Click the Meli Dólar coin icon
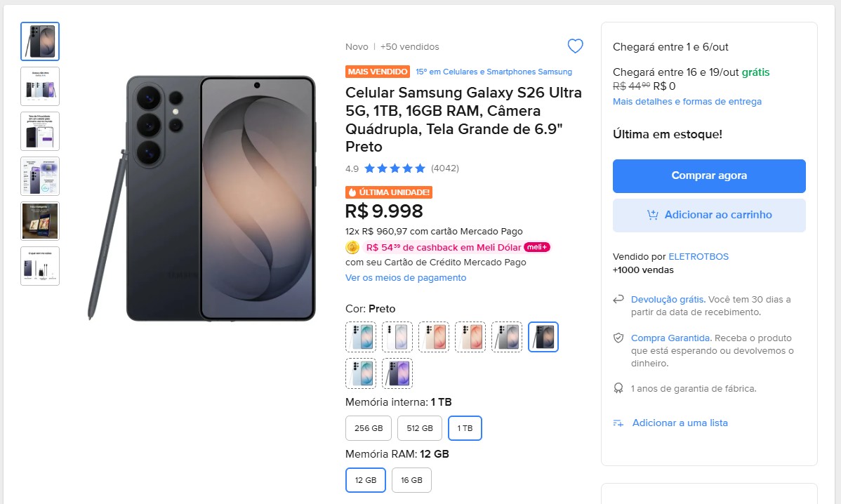This screenshot has height=504, width=841. pos(352,247)
